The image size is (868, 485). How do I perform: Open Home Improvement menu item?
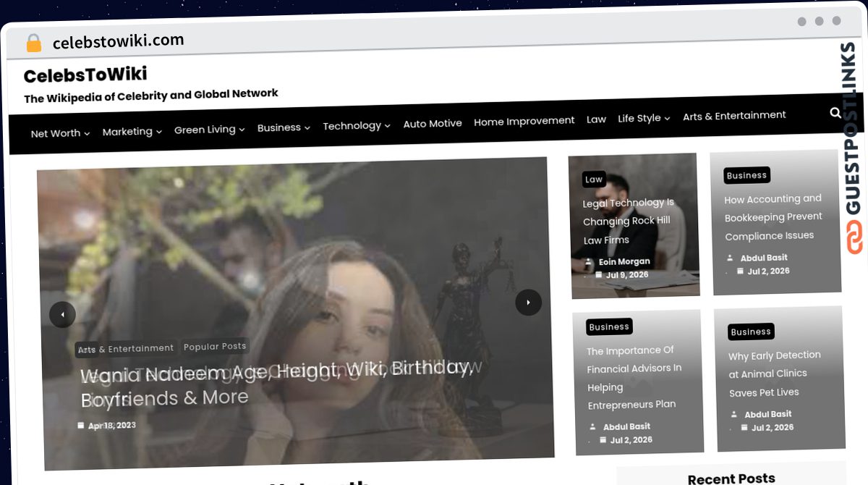pyautogui.click(x=524, y=121)
